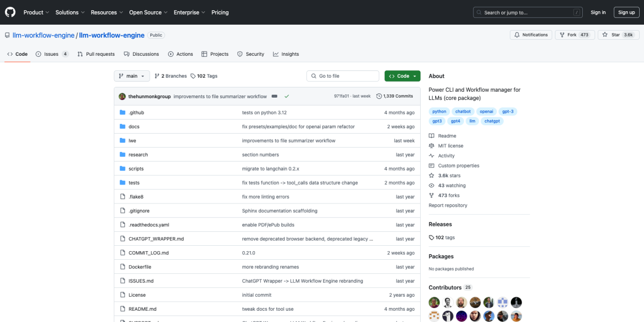Click the Custom properties icon
Image resolution: width=644 pixels, height=322 pixels.
(x=431, y=165)
